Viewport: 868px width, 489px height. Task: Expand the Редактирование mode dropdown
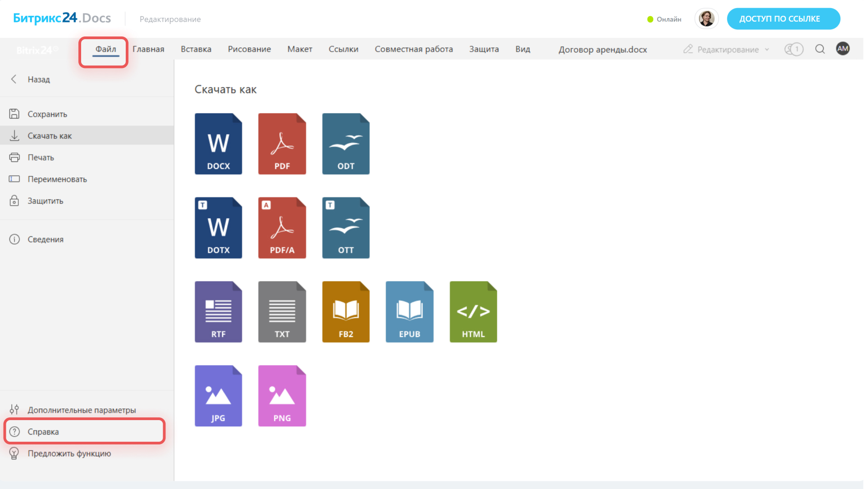727,50
